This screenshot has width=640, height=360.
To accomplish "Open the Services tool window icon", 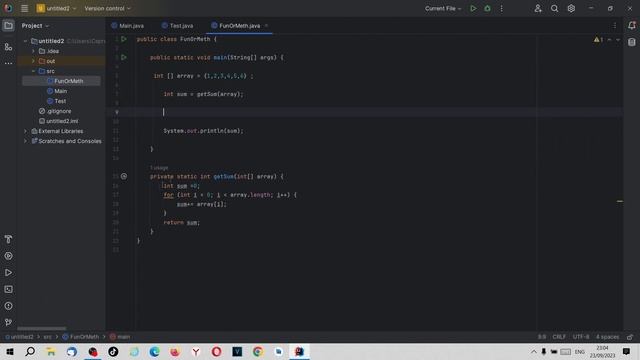I will 8,256.
